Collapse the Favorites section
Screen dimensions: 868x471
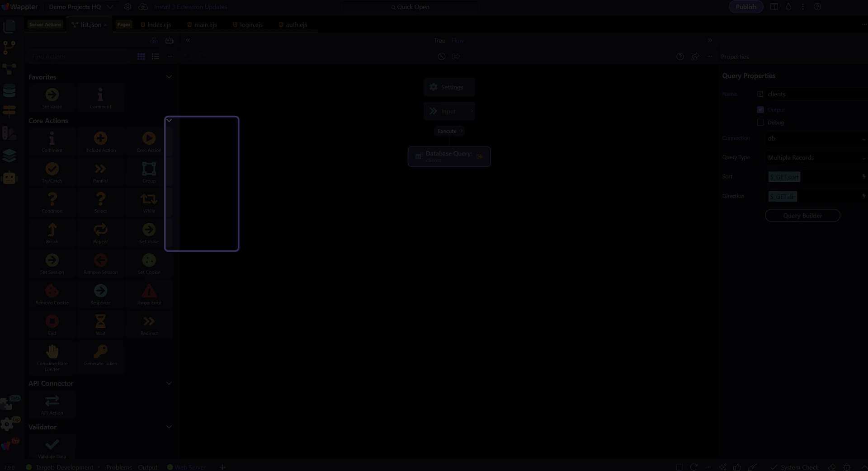tap(169, 77)
